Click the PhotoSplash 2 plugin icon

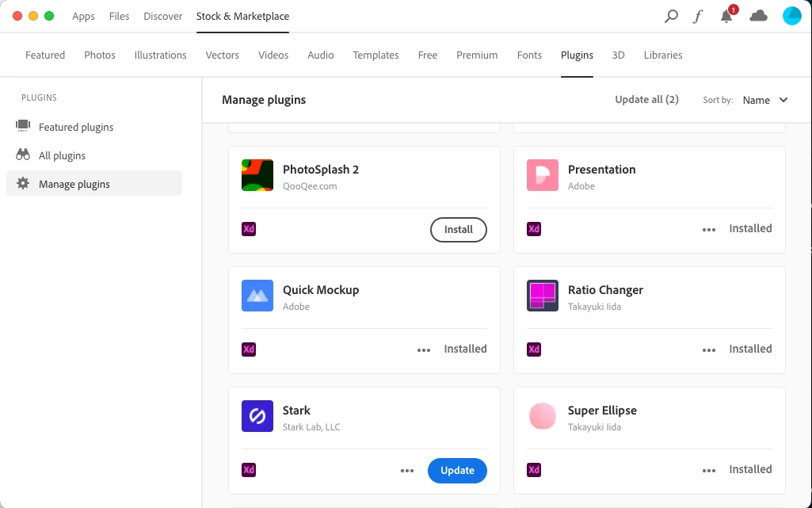pyautogui.click(x=257, y=175)
